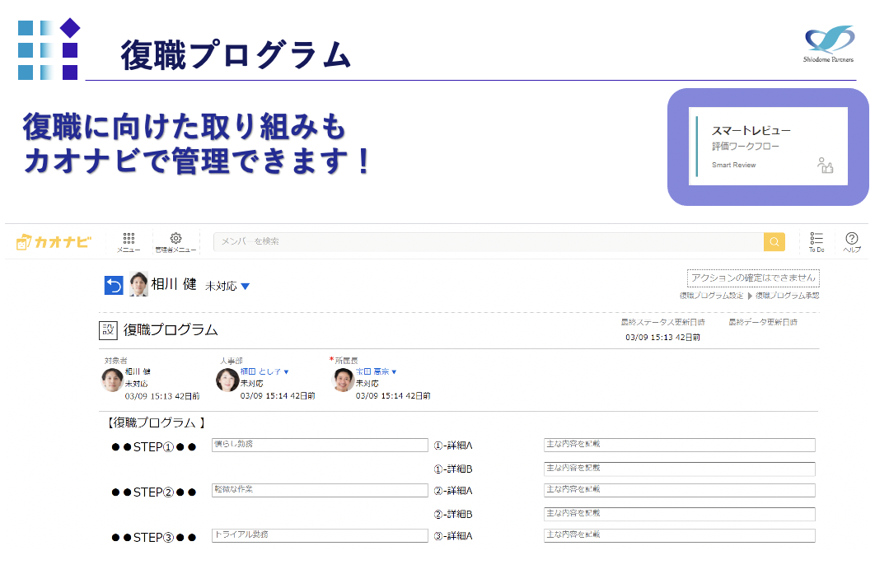Click the ①-詳細A input field
This screenshot has width=875, height=588.
click(679, 445)
